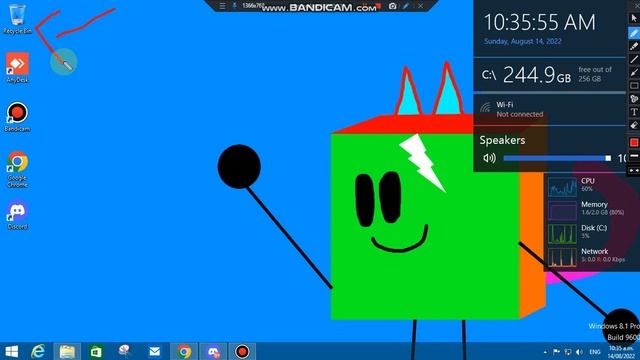Click the Windows Start button
Viewport: 640px width, 360px height.
coord(12,351)
